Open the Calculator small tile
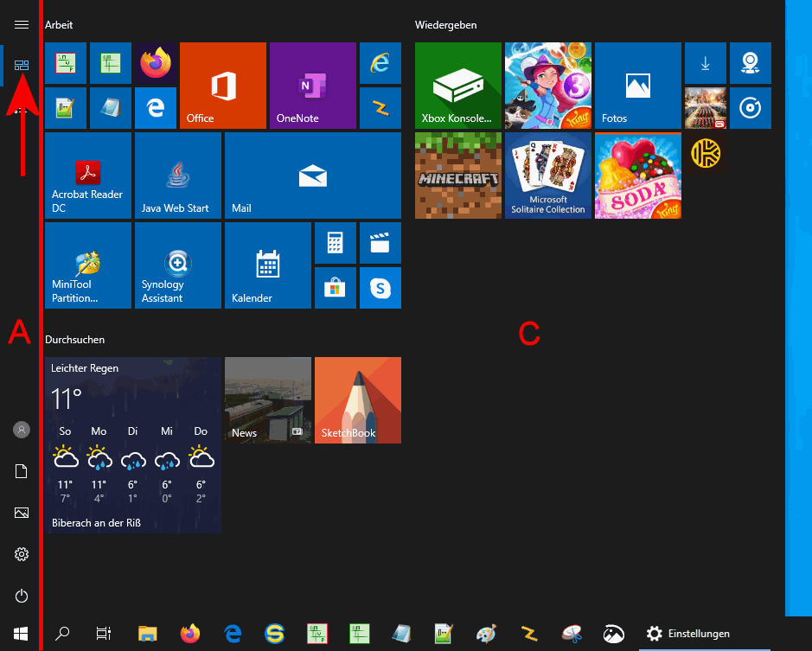This screenshot has width=812, height=651. 335,243
